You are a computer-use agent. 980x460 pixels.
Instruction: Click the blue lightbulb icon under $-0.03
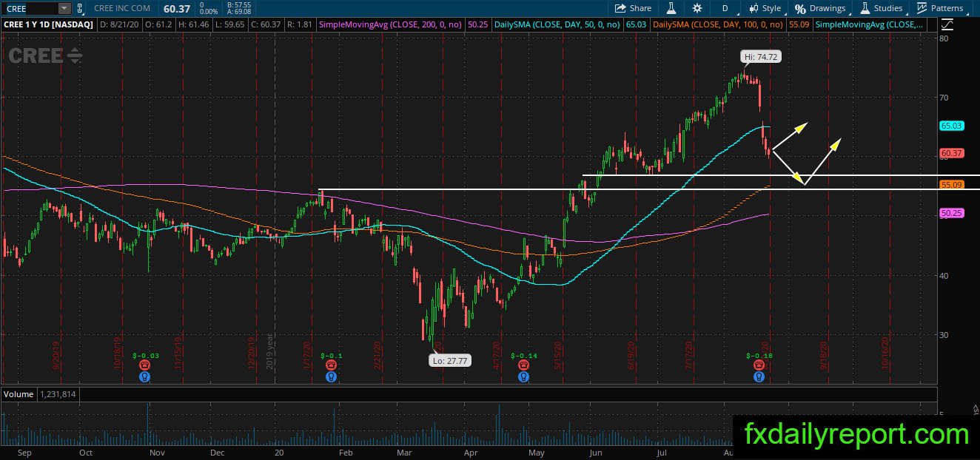click(144, 376)
